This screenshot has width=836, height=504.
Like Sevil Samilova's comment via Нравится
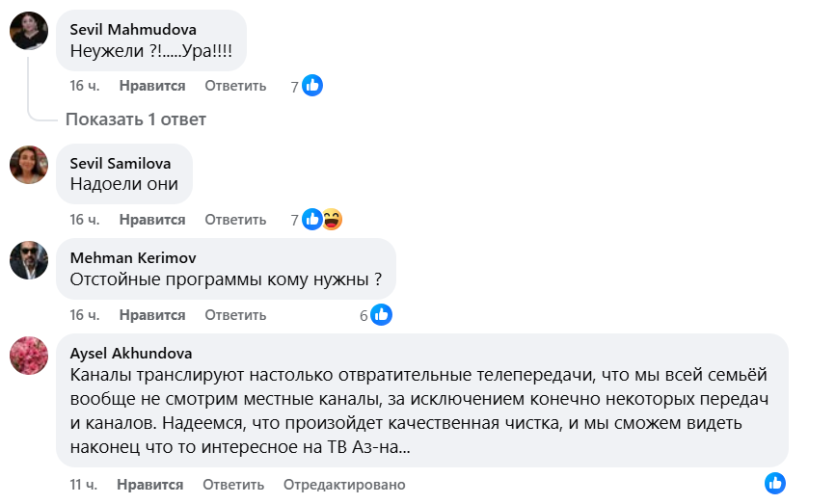(152, 220)
